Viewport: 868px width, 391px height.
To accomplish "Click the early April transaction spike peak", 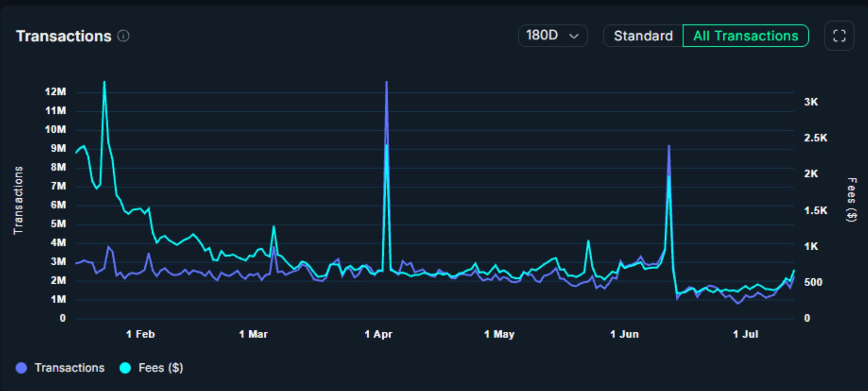I will point(387,83).
